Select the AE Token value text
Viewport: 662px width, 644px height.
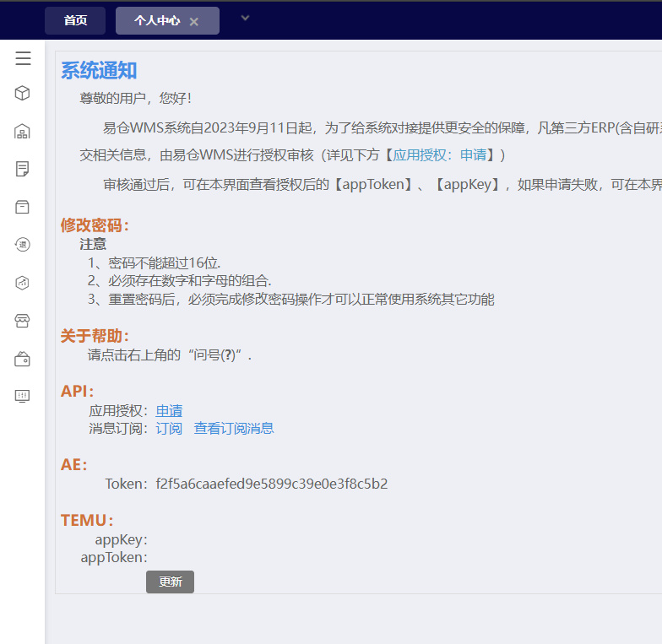tap(272, 484)
